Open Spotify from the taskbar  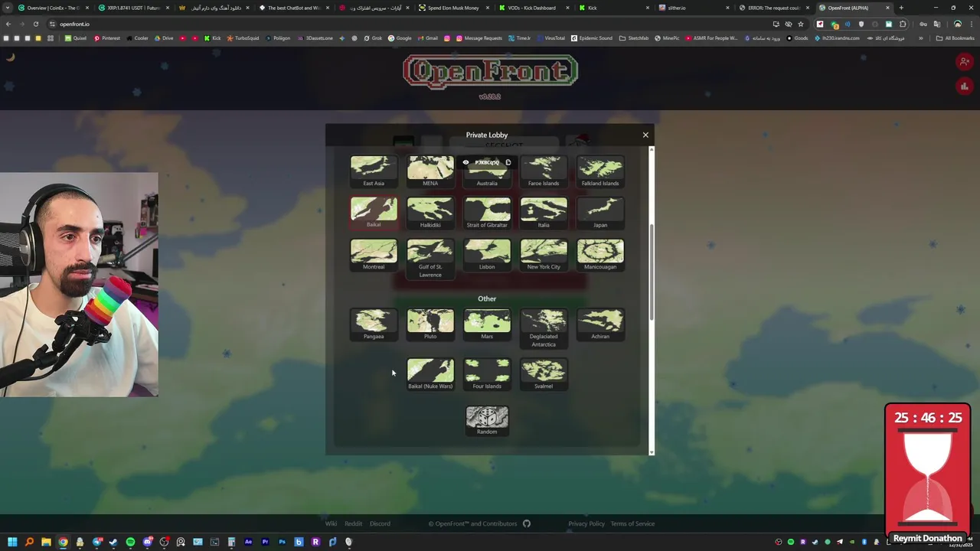point(130,542)
